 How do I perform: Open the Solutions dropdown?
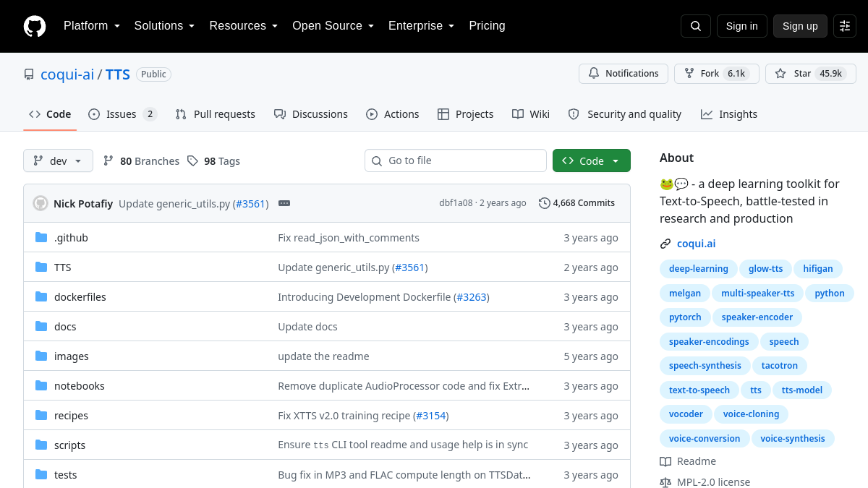pos(164,26)
